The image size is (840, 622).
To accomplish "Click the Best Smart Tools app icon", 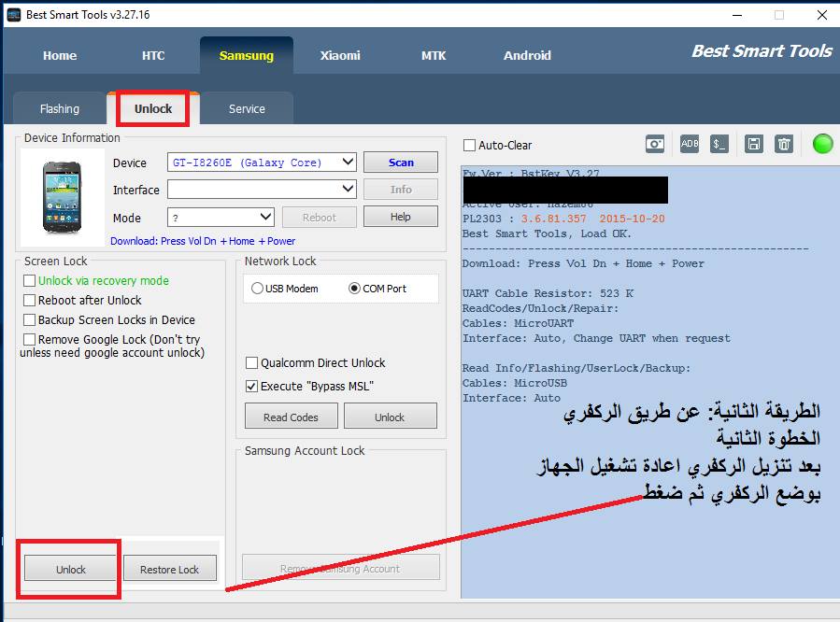I will [x=13, y=15].
